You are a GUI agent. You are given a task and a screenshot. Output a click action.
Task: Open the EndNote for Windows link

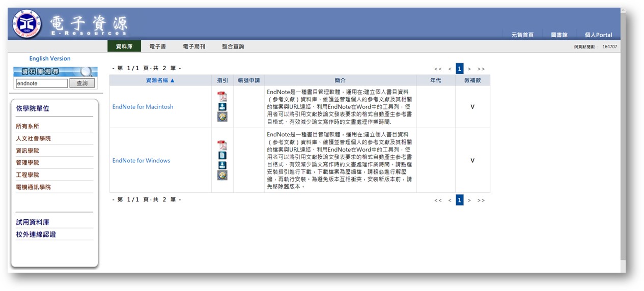click(x=141, y=161)
